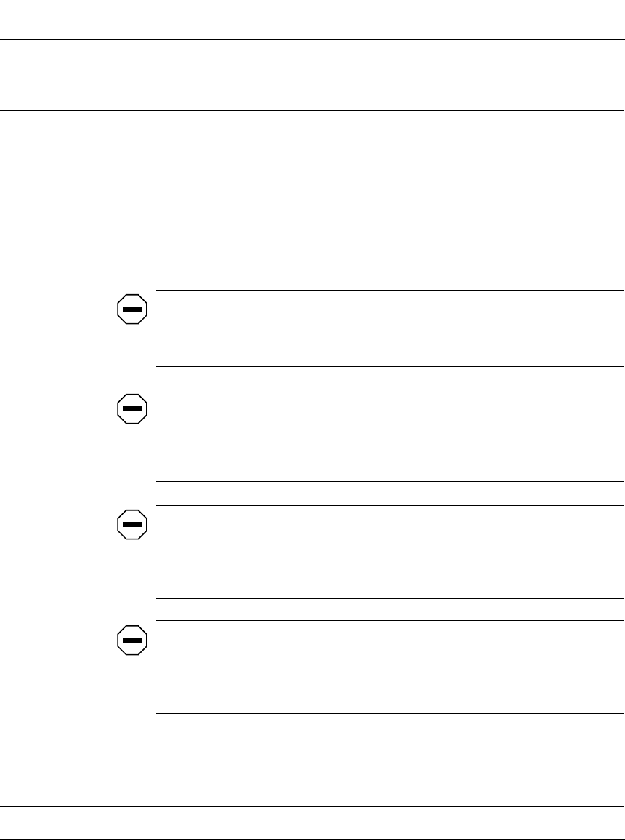This screenshot has width=625, height=840.
Task: Click the topmost horizontal rule of the page
Action: click(x=312, y=40)
